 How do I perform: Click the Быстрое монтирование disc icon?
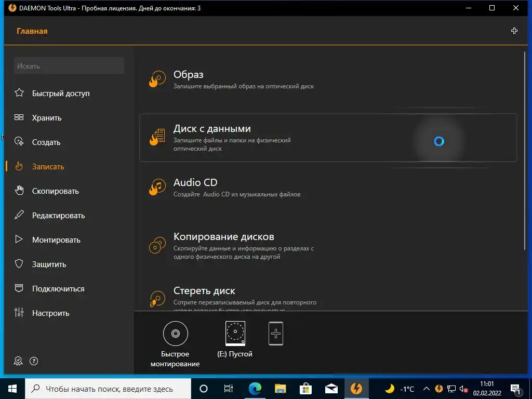[176, 334]
